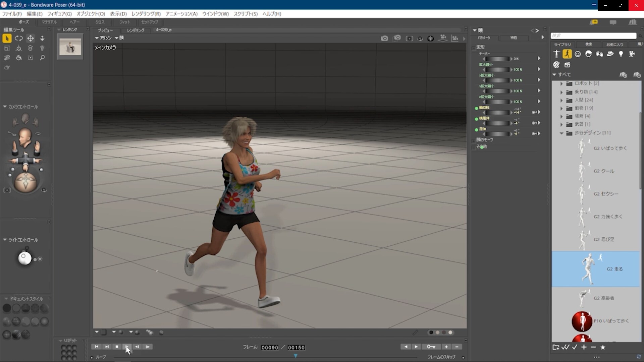Adjust the x拡大縮小 parameter dial
644x362 pixels.
click(x=497, y=80)
